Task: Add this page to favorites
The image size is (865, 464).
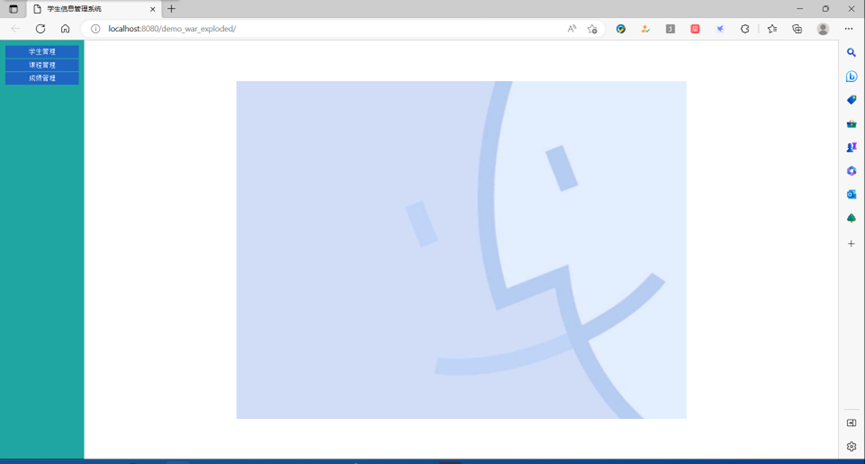Action: click(593, 29)
